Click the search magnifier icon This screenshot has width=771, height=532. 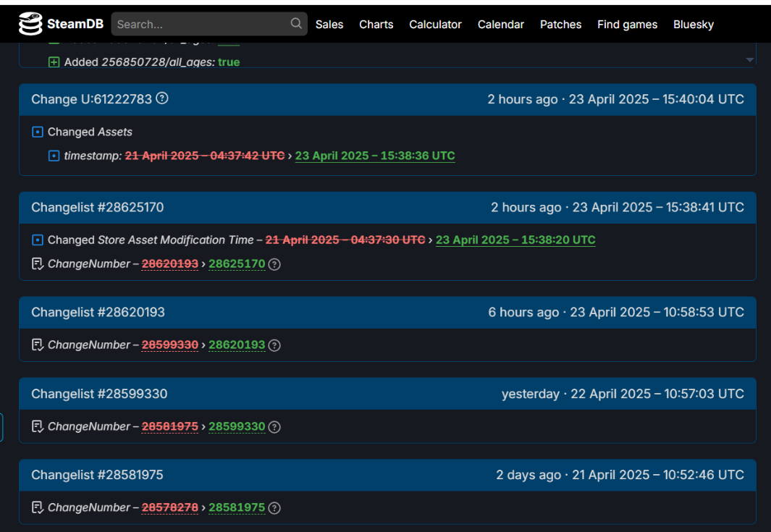pos(296,24)
